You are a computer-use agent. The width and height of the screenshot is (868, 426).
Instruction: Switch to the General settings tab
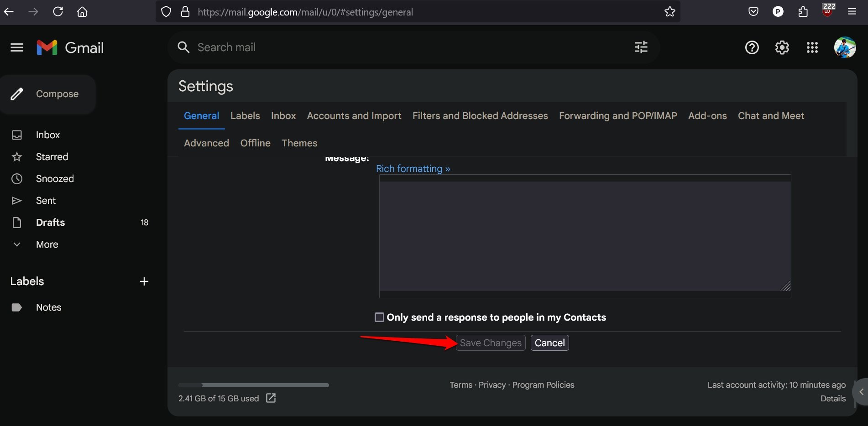pos(201,116)
